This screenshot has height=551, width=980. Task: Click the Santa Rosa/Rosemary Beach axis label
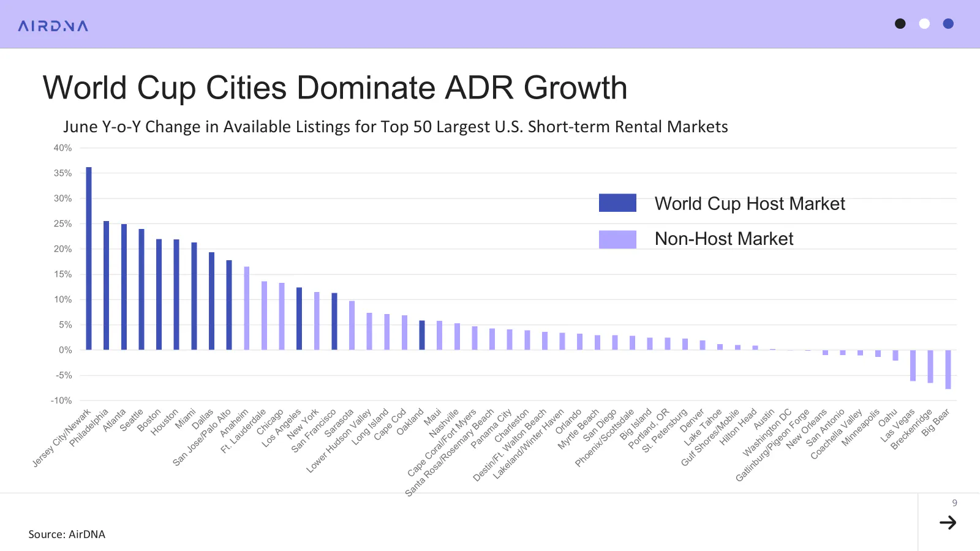(450, 452)
